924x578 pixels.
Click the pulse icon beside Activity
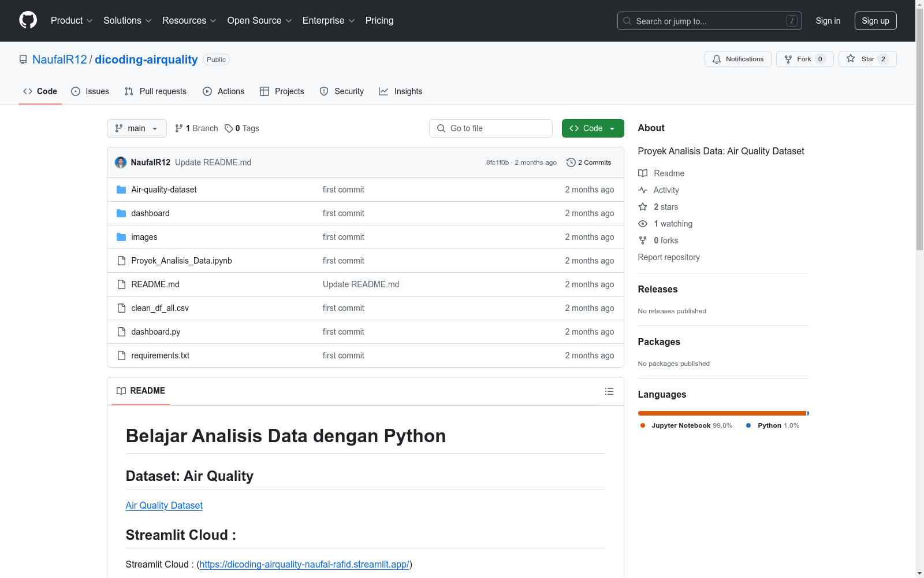pos(643,190)
